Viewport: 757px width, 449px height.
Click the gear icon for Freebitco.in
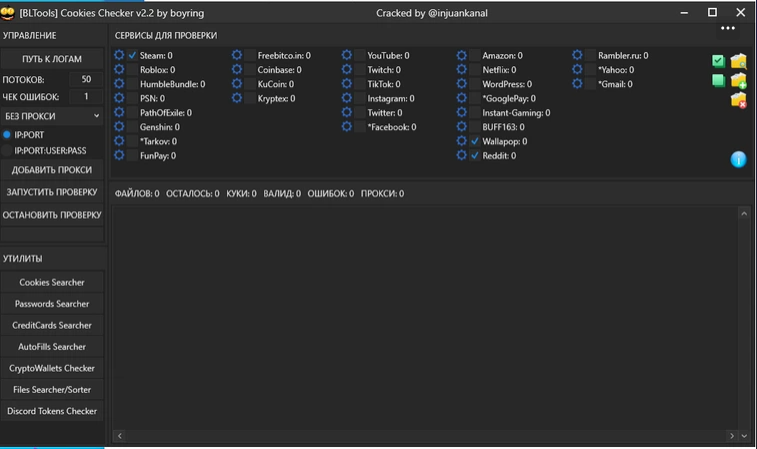[x=237, y=55]
